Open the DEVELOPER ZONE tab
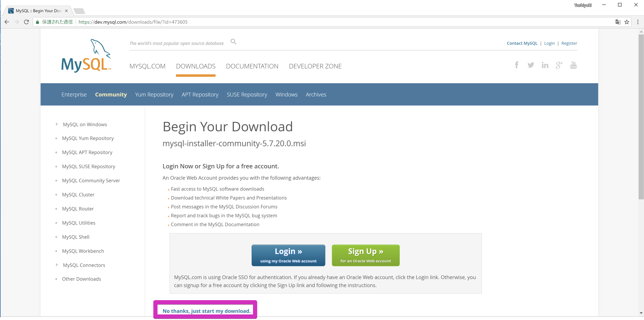 click(x=315, y=66)
